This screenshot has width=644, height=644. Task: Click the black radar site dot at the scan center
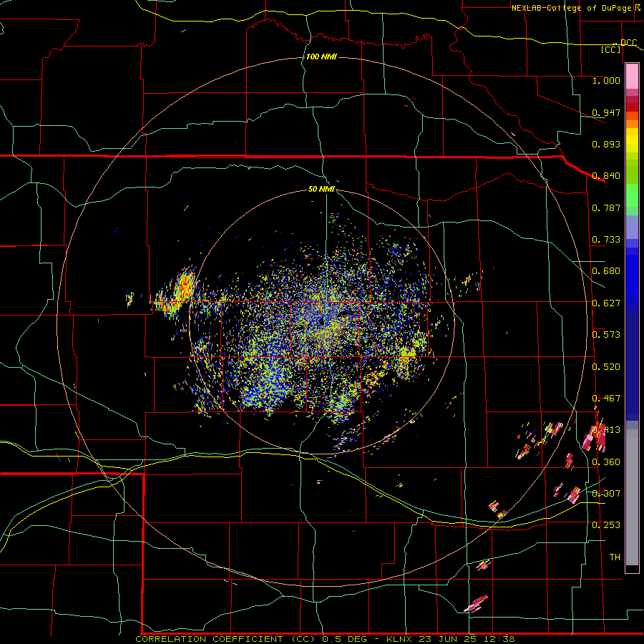pos(321,322)
